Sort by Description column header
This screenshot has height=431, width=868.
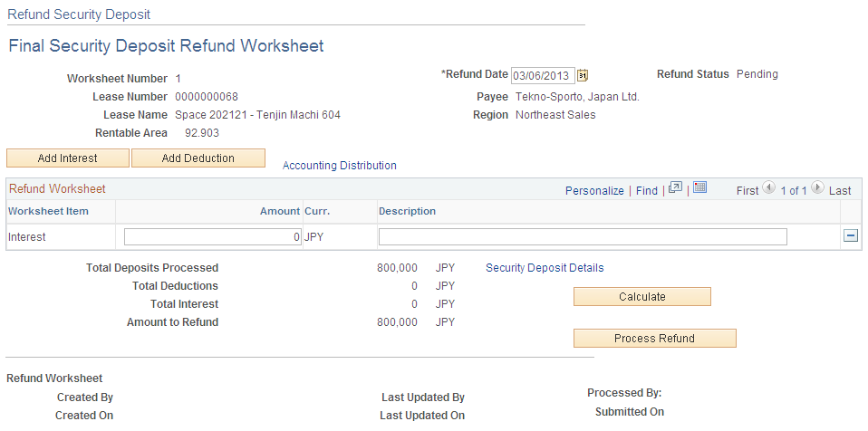[407, 211]
